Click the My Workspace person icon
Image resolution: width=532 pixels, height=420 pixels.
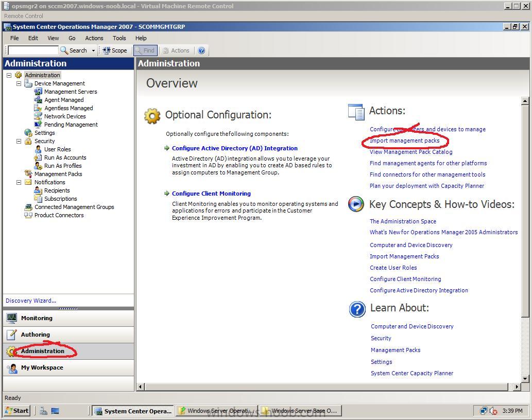click(x=12, y=368)
